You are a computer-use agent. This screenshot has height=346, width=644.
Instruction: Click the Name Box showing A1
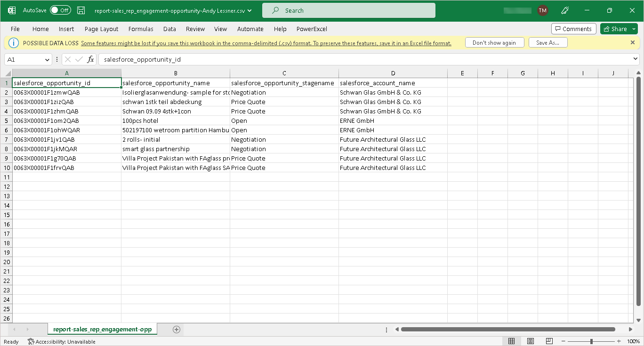[24, 59]
